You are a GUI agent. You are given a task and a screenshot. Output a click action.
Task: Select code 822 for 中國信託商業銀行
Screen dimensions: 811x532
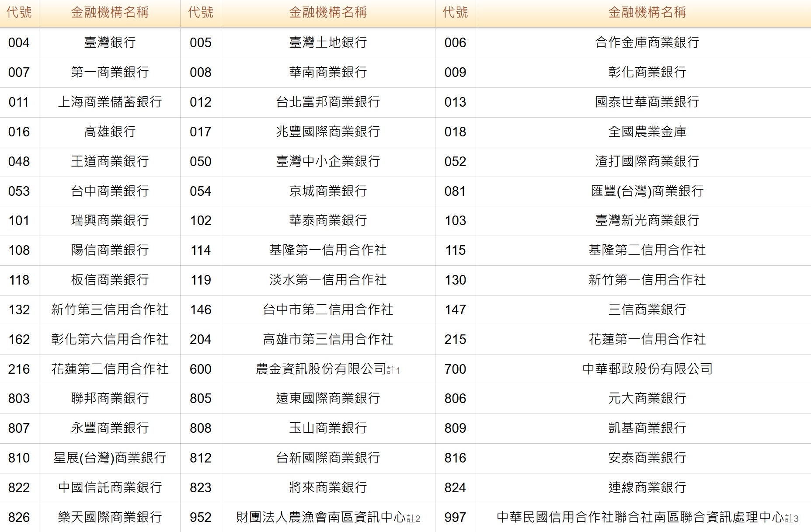point(19,488)
